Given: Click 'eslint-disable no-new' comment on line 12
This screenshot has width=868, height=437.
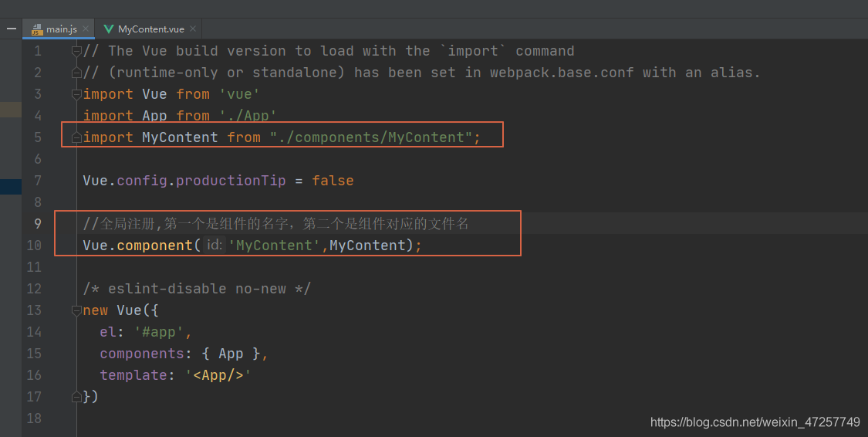Looking at the screenshot, I should tap(197, 289).
